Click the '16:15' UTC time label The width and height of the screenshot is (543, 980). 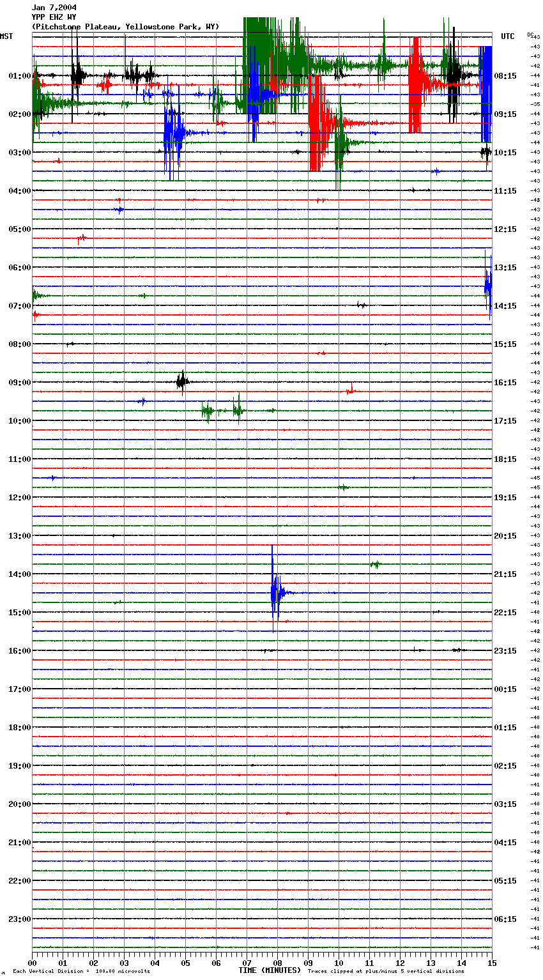coord(505,382)
